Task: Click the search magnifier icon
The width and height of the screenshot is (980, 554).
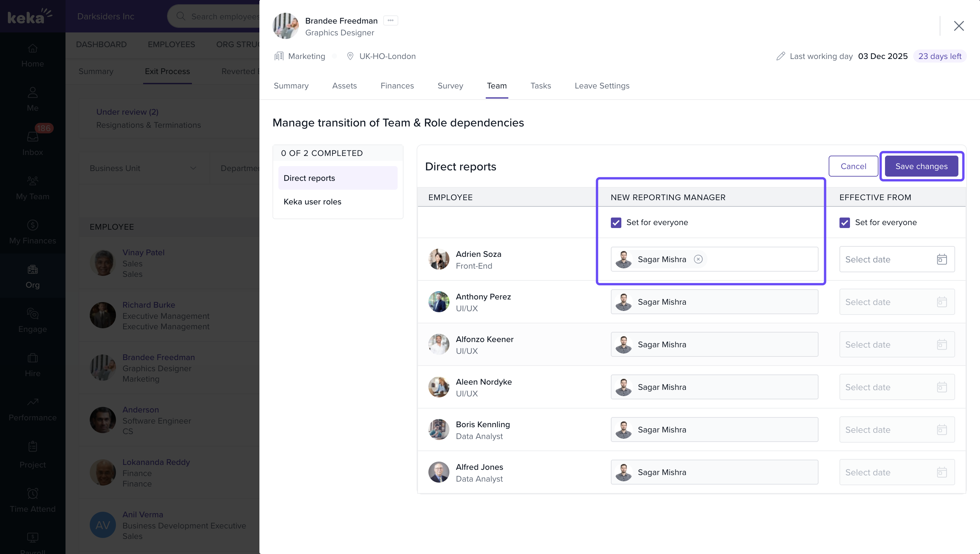Action: click(181, 16)
